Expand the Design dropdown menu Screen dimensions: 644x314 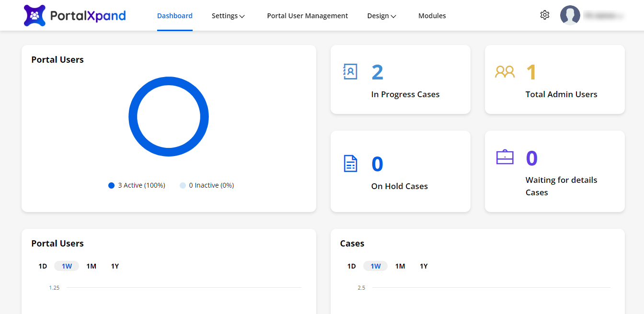(381, 16)
